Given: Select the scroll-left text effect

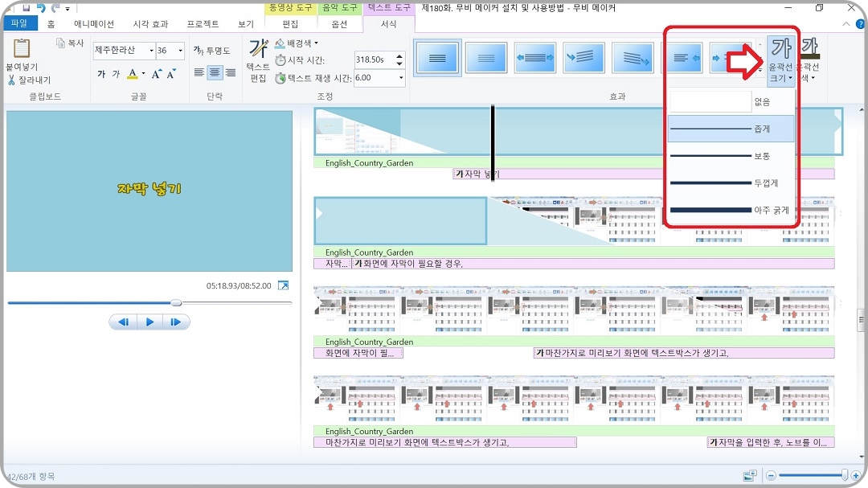Looking at the screenshot, I should click(684, 57).
